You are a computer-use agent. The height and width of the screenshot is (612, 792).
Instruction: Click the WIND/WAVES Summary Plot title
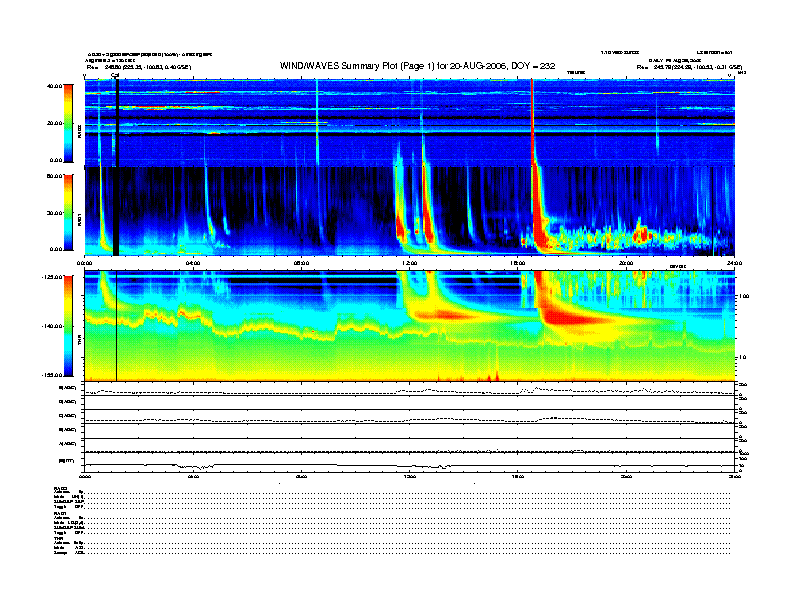[417, 66]
